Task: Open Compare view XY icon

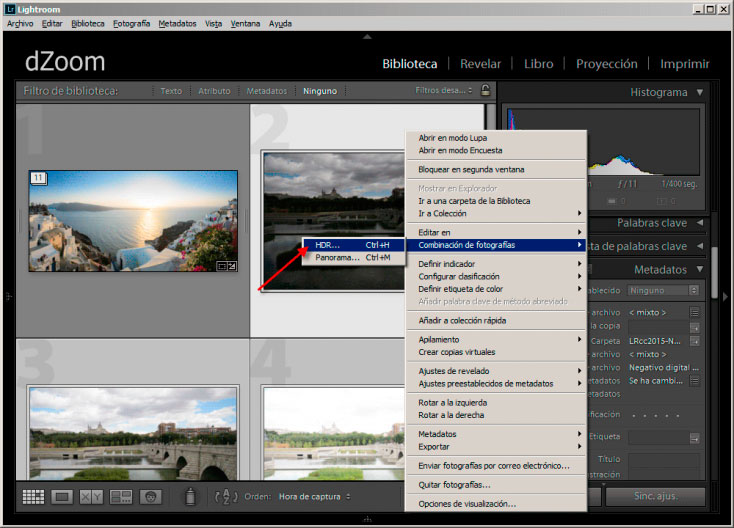Action: [91, 497]
